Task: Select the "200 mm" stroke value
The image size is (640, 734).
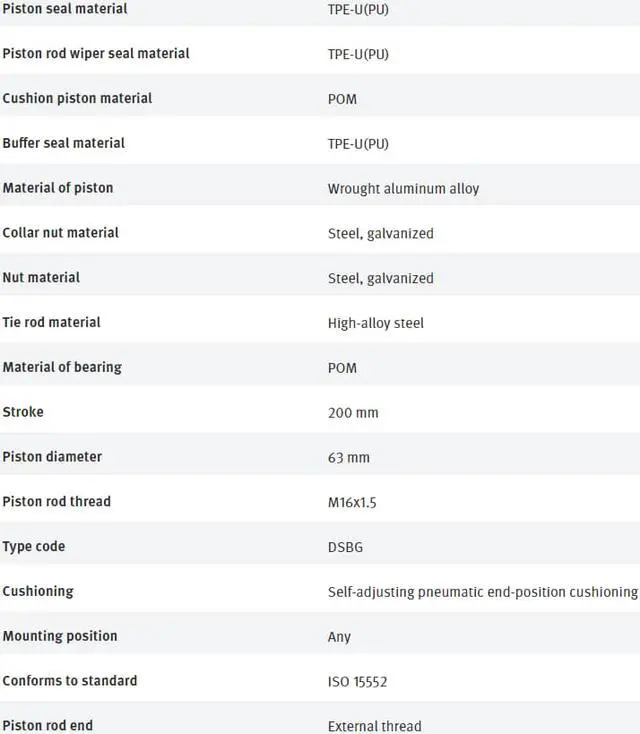Action: (353, 413)
